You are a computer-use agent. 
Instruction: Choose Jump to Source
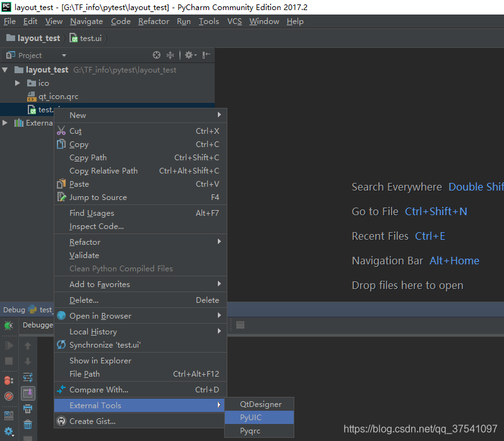click(140, 197)
